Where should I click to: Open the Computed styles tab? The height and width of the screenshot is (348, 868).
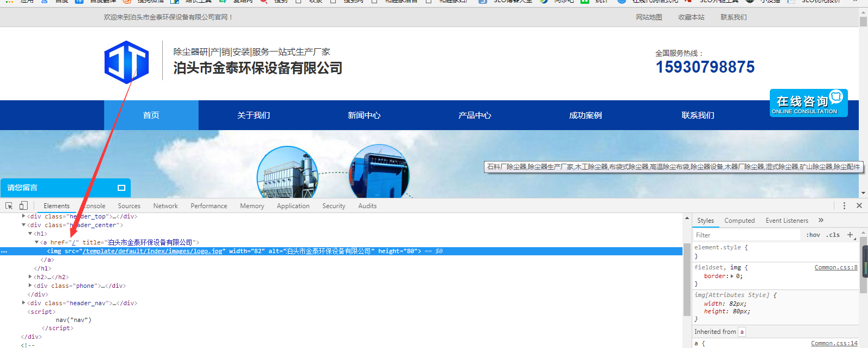(739, 221)
